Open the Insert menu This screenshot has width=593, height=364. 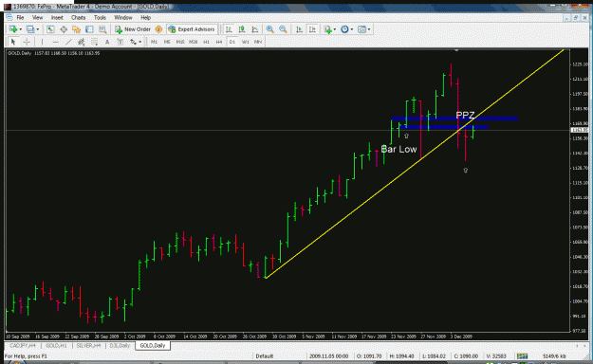[57, 18]
